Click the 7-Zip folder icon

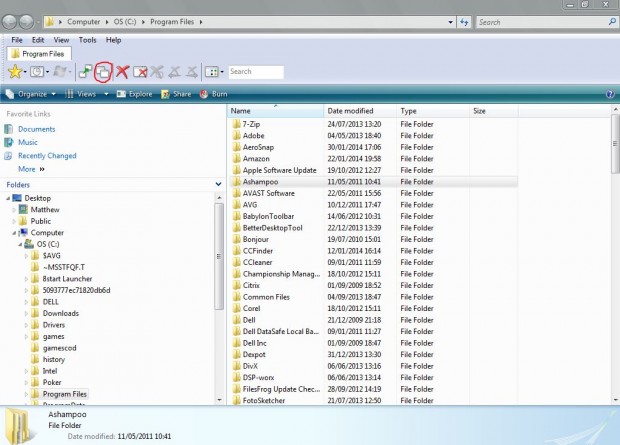pyautogui.click(x=236, y=124)
